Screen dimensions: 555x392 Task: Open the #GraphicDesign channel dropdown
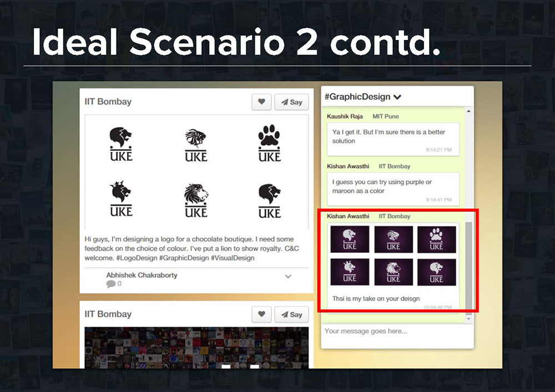pyautogui.click(x=397, y=97)
